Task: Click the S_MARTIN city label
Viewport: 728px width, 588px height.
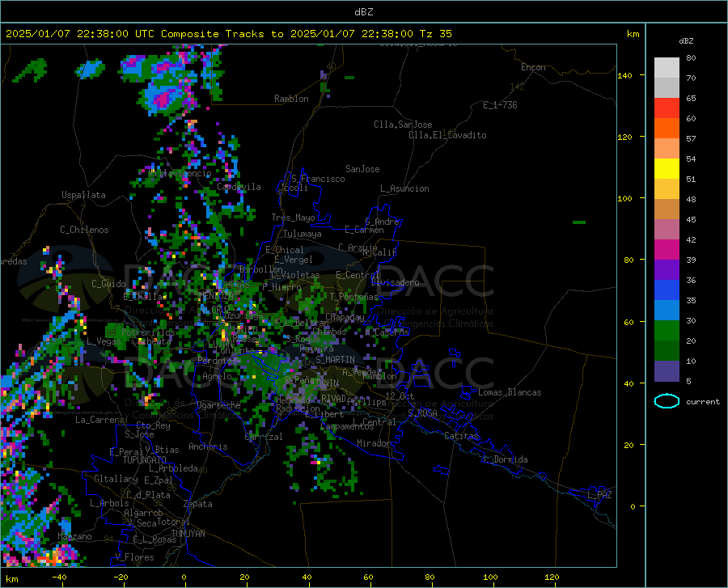Action: click(335, 360)
